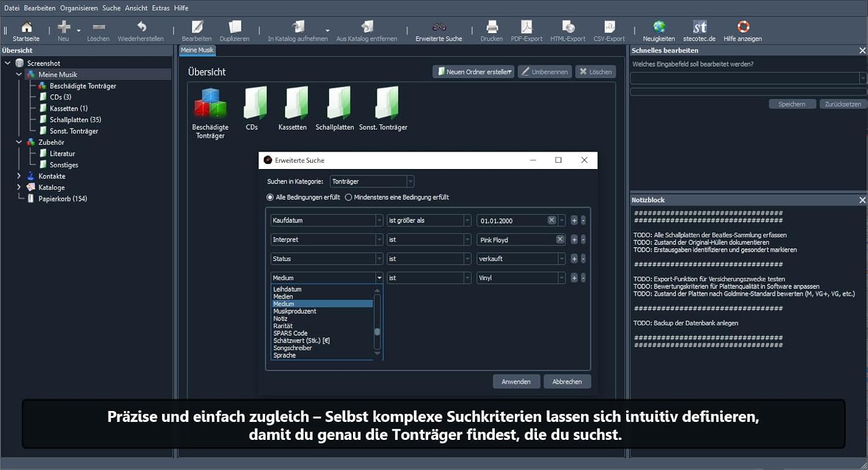Click the Anwenden button
This screenshot has width=868, height=470.
[x=516, y=381]
